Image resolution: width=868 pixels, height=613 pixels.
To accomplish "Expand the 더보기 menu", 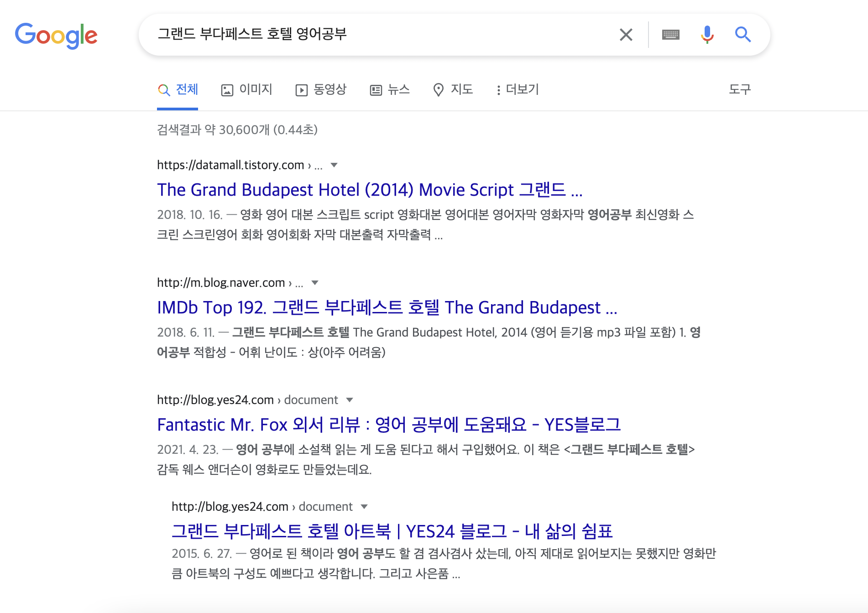I will [x=518, y=89].
